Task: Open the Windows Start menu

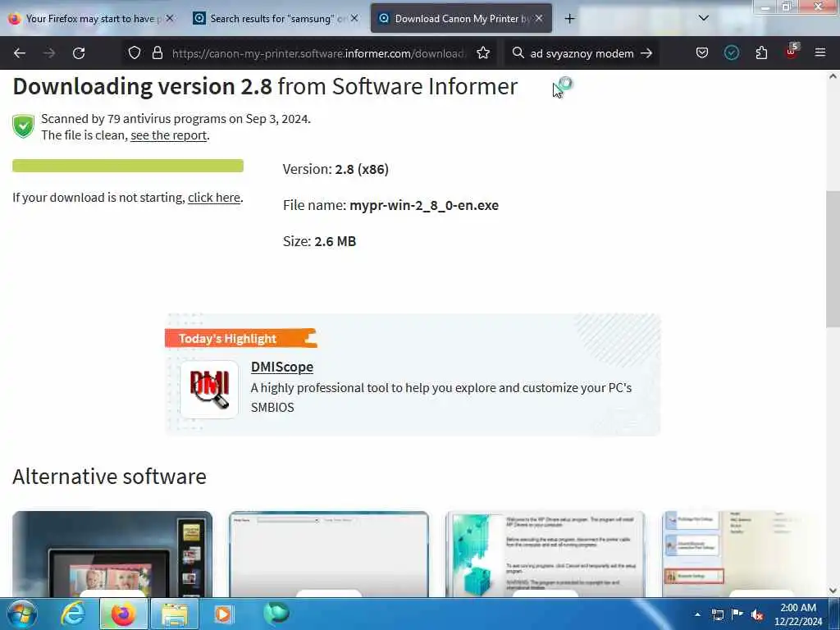Action: (x=21, y=614)
